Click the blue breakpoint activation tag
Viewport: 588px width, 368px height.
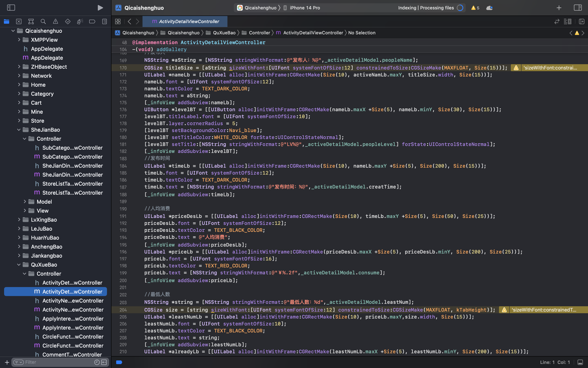pos(119,362)
